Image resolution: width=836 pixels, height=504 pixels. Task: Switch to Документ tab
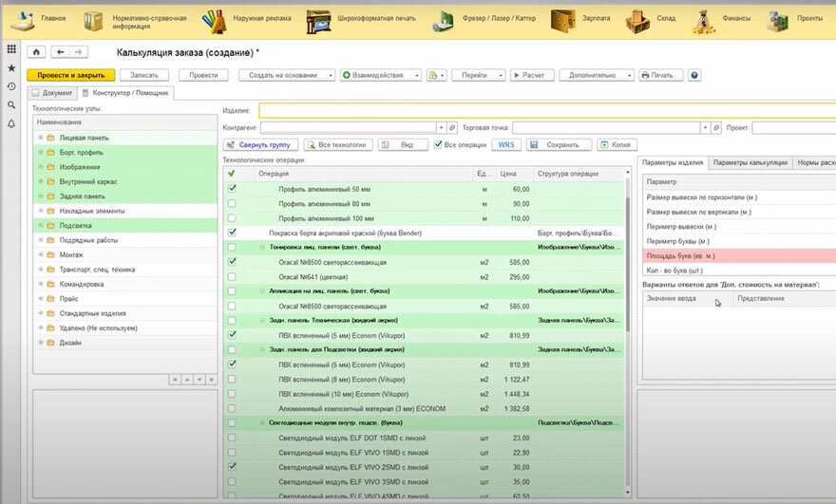pyautogui.click(x=52, y=93)
